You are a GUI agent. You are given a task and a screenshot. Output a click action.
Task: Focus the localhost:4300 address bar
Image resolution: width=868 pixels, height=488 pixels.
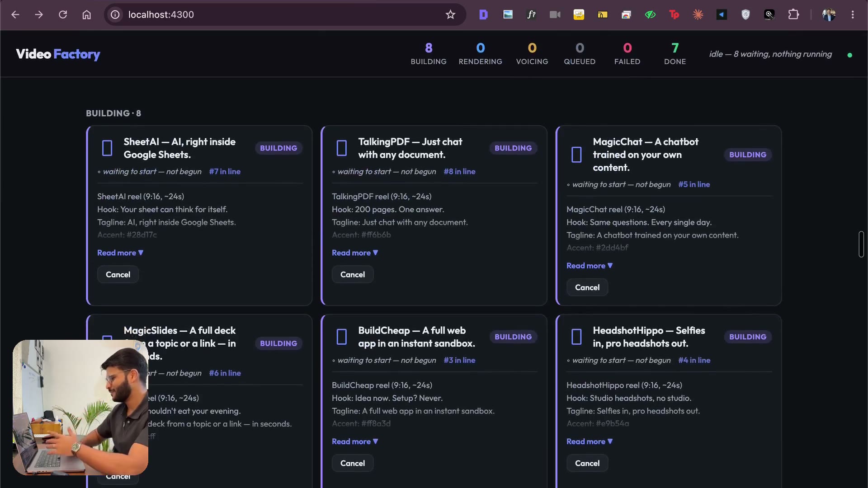[285, 14]
